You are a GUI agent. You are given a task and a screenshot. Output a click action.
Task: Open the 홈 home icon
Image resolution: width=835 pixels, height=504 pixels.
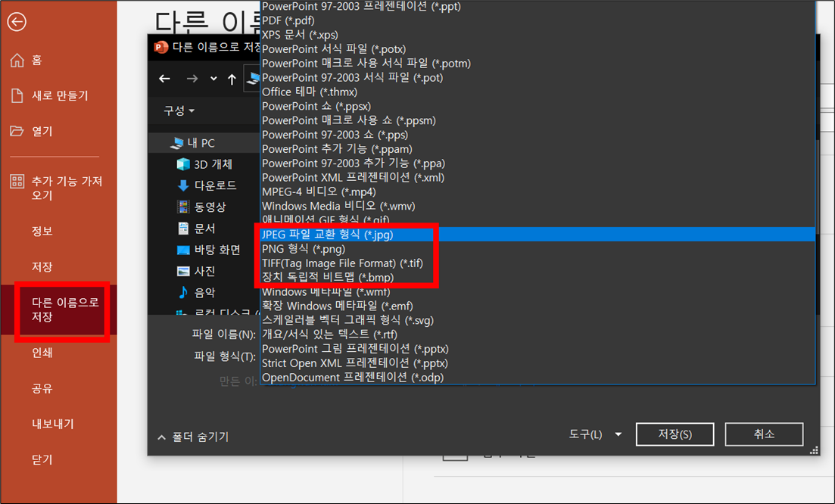coord(17,60)
